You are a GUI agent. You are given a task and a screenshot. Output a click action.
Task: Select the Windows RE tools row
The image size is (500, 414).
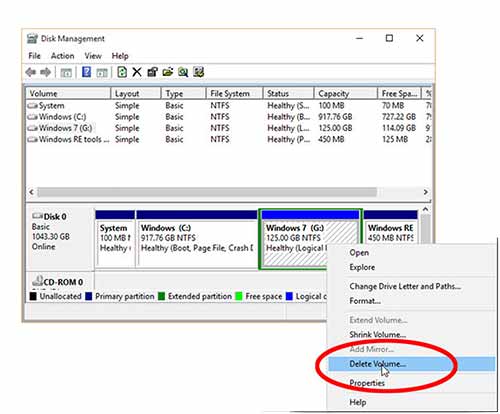click(229, 139)
